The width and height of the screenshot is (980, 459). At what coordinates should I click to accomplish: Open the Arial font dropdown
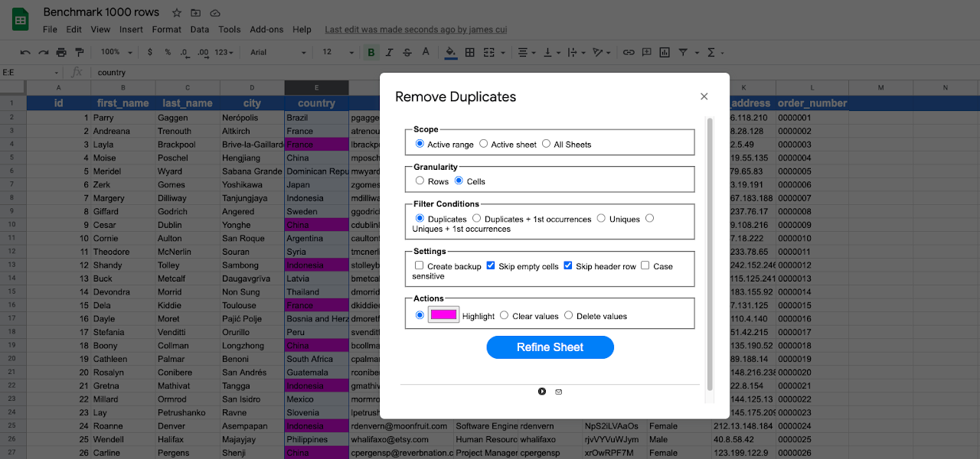click(x=278, y=52)
